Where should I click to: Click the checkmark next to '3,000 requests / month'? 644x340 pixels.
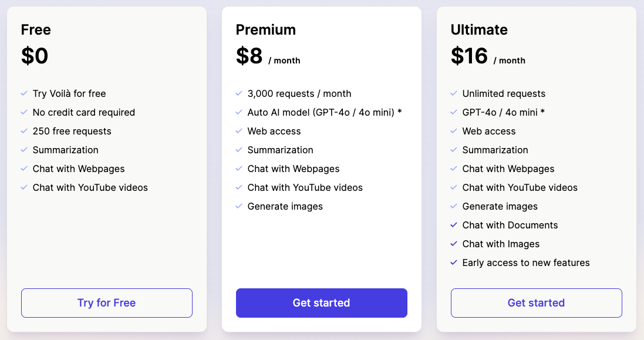tap(238, 93)
